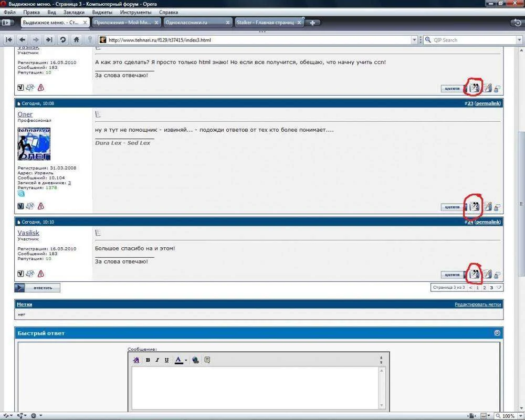Close the Одноклассники.ru tab

coord(228,23)
